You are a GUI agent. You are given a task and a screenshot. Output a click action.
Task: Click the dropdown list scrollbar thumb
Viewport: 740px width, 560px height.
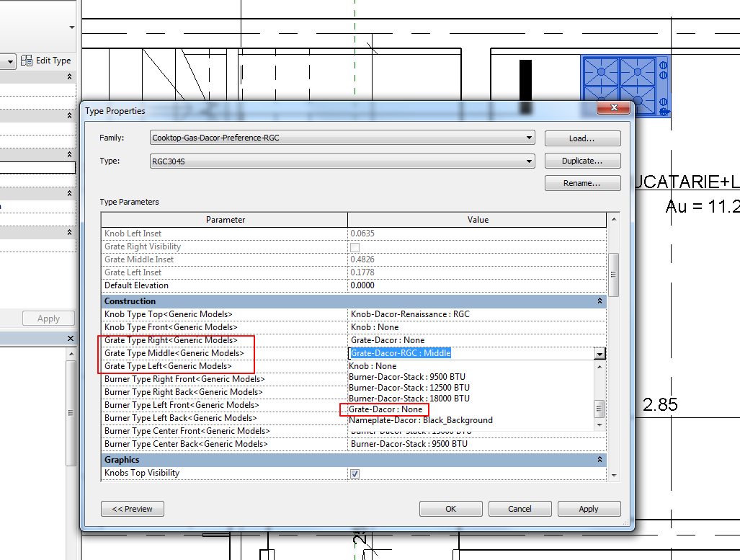click(599, 409)
